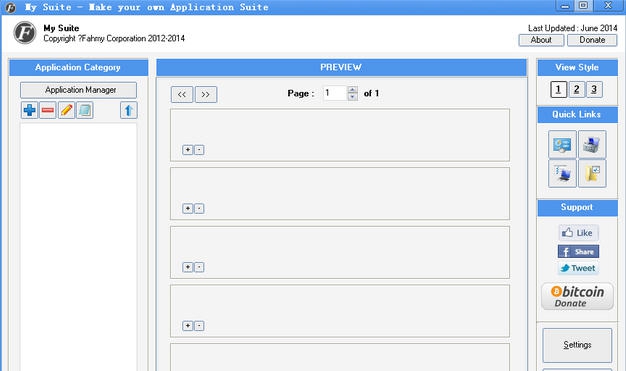Screen dimensions: 626x371
Task: Decrease page number with spinner down arrow
Action: click(352, 97)
